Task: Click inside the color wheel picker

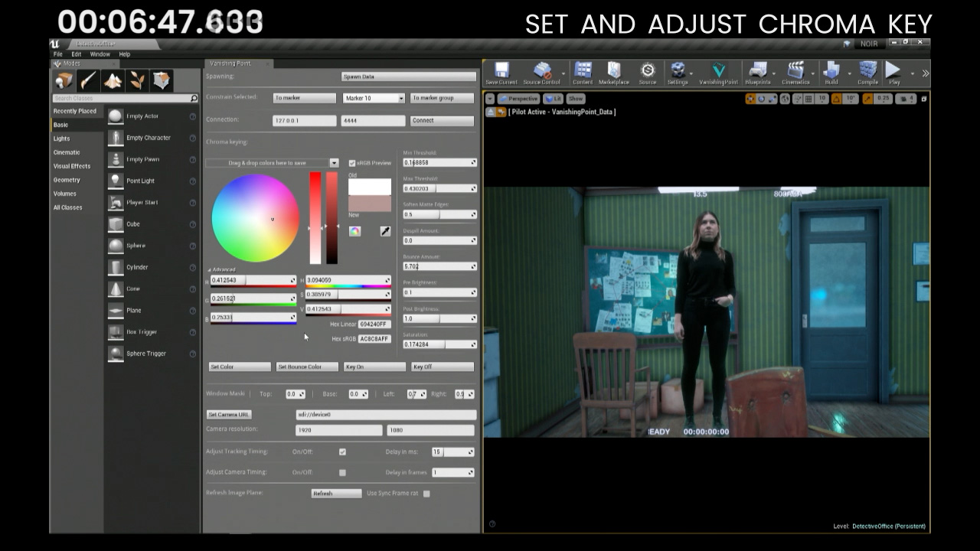Action: (255, 218)
